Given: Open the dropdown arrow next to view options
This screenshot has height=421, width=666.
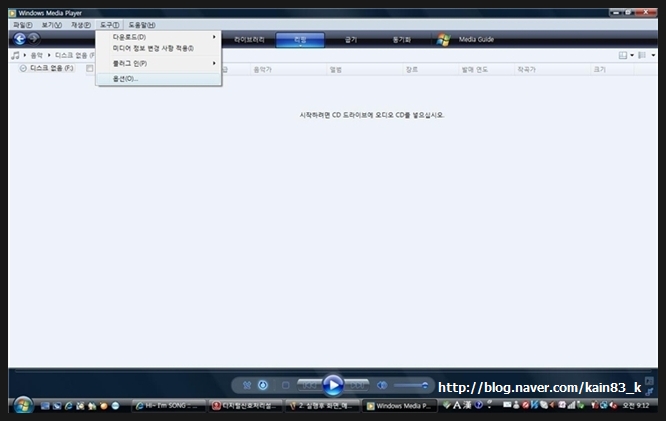Looking at the screenshot, I should click(653, 55).
